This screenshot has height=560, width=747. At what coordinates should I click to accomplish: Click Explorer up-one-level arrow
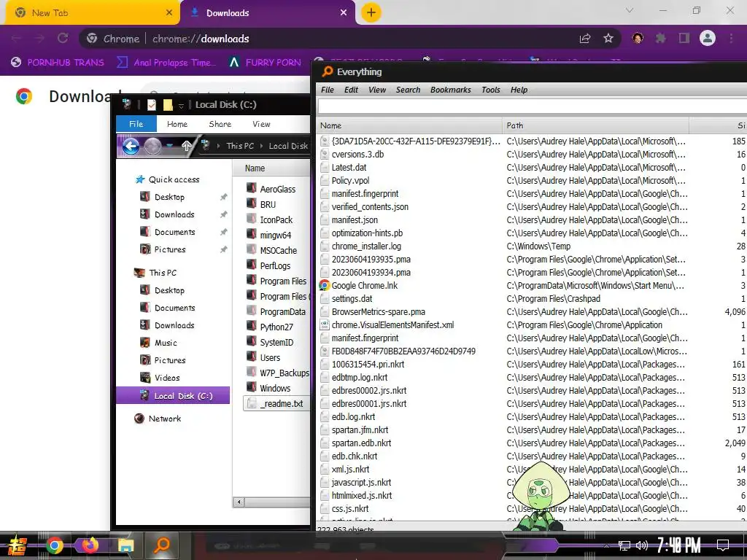click(x=187, y=146)
